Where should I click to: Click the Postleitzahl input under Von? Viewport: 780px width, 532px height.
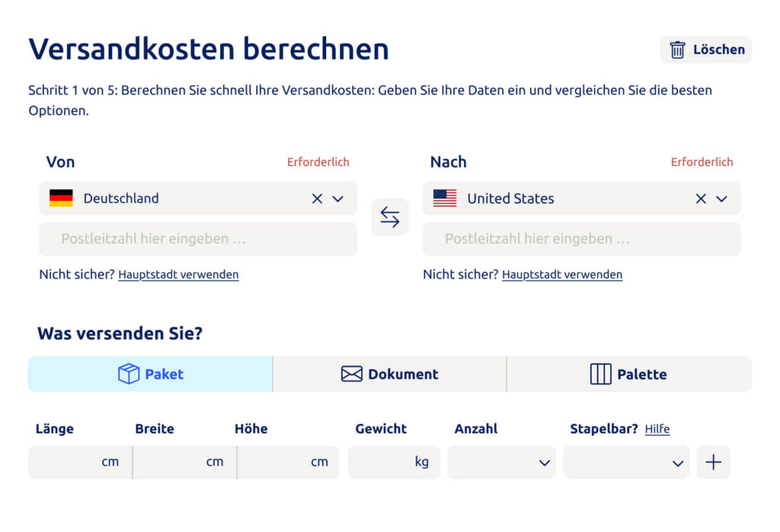[197, 239]
